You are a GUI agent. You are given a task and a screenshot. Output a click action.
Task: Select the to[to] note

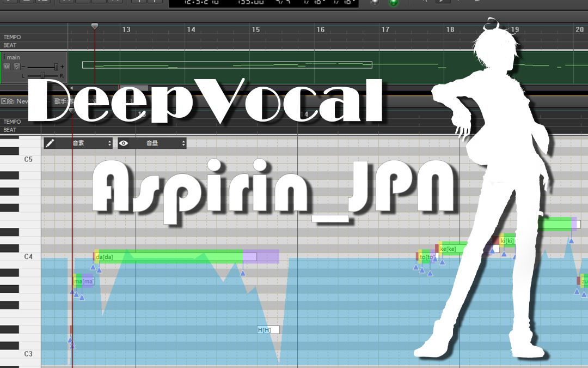pos(426,257)
